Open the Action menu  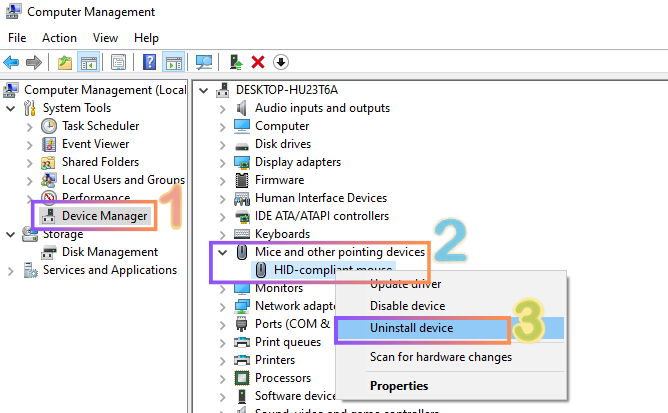pyautogui.click(x=59, y=38)
